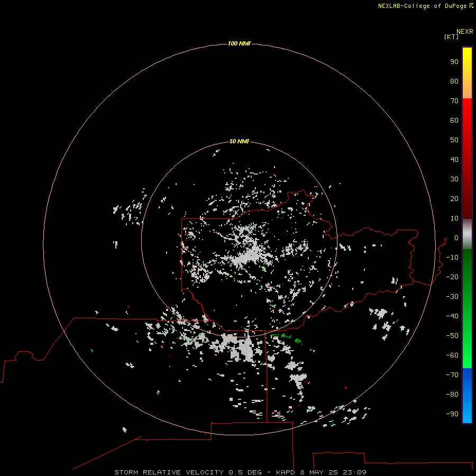Click the 90 value on velocity scale
The image size is (476, 476).
click(x=454, y=62)
